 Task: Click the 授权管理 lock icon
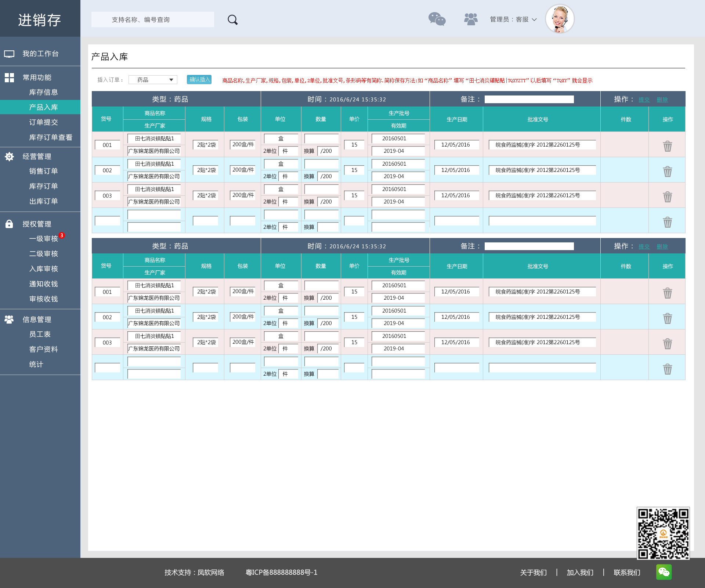coord(9,224)
